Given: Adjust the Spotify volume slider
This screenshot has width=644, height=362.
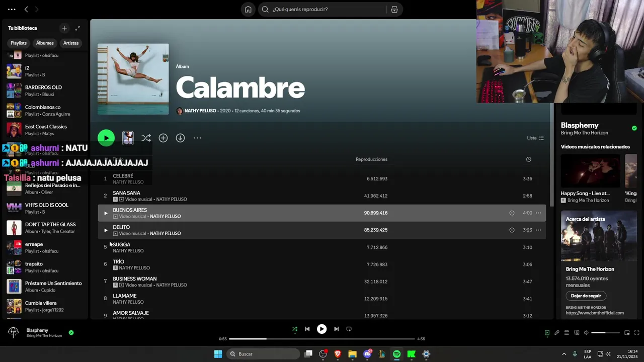Looking at the screenshot, I should [x=605, y=333].
